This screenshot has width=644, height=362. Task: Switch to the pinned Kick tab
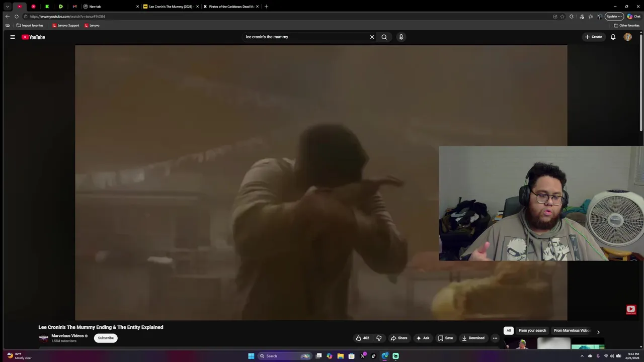click(47, 7)
